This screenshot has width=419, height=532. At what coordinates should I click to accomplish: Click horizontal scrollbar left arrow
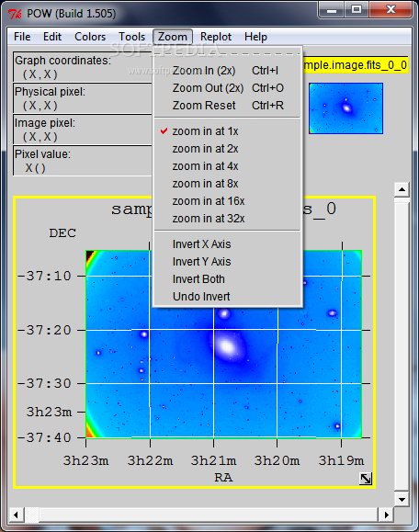pos(16,515)
